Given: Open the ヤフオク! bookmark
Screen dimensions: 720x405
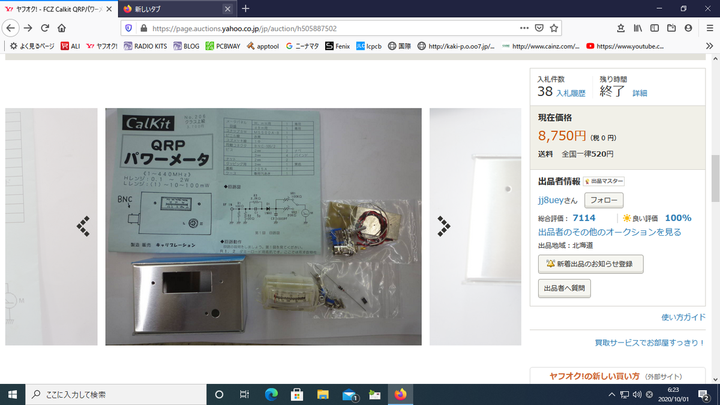Looking at the screenshot, I should [x=102, y=46].
